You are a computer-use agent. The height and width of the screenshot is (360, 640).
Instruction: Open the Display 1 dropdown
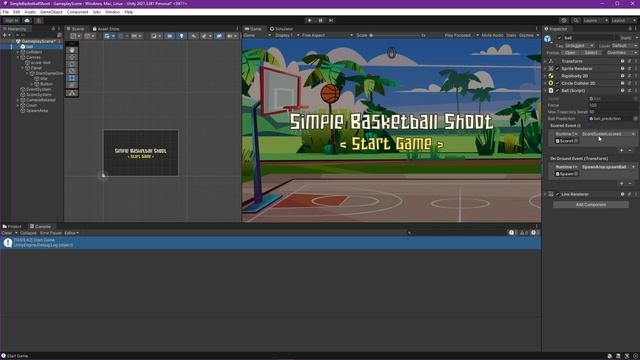click(x=287, y=36)
